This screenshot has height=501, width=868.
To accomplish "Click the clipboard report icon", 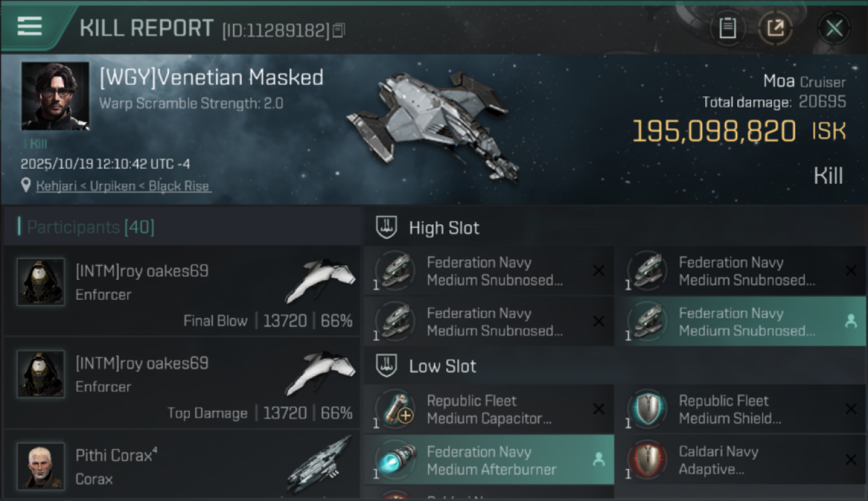I will [x=727, y=28].
